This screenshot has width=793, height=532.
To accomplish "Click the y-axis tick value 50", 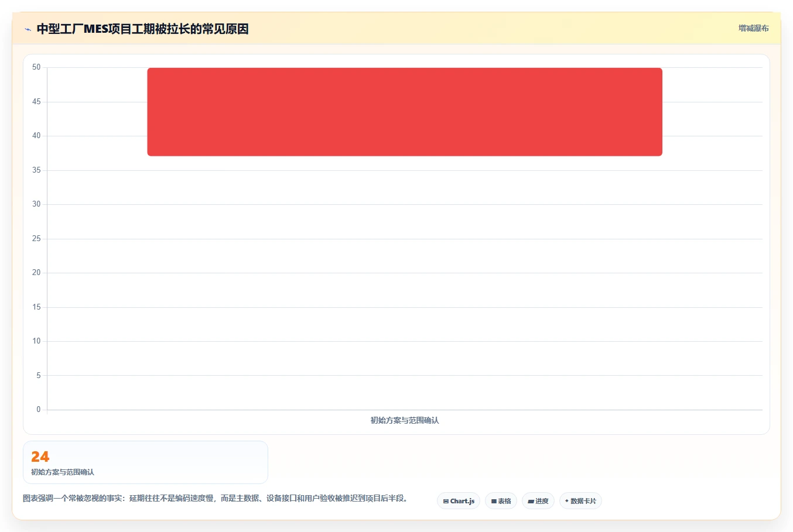I will (x=36, y=67).
